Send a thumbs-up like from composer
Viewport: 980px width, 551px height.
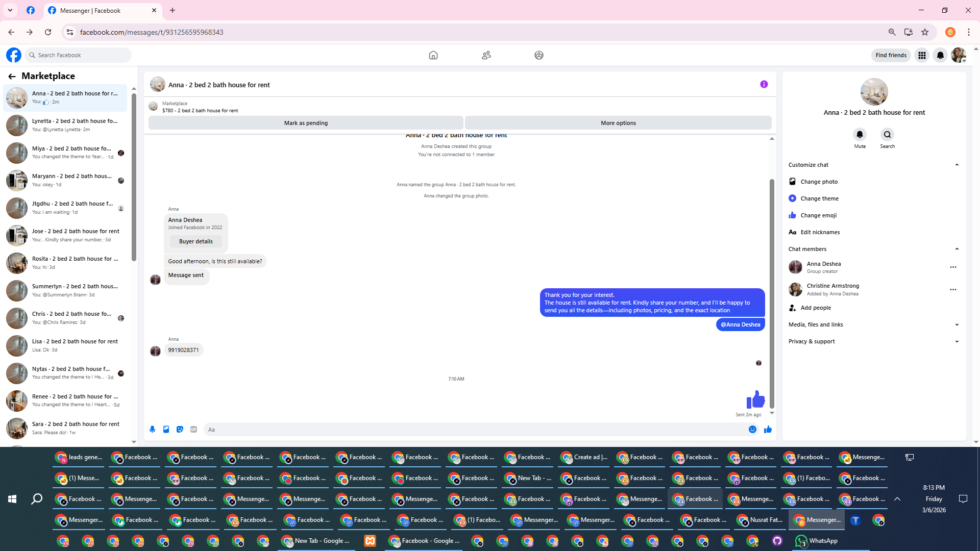click(x=768, y=430)
